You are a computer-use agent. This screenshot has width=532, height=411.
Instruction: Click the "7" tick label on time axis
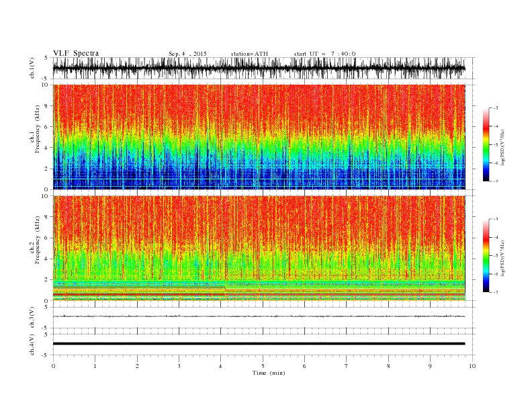tap(347, 366)
